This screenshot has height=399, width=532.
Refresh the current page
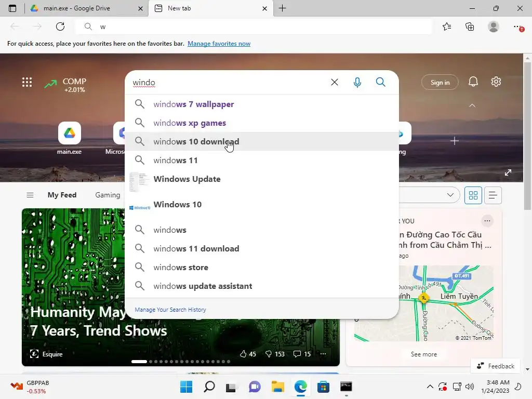coord(60,26)
